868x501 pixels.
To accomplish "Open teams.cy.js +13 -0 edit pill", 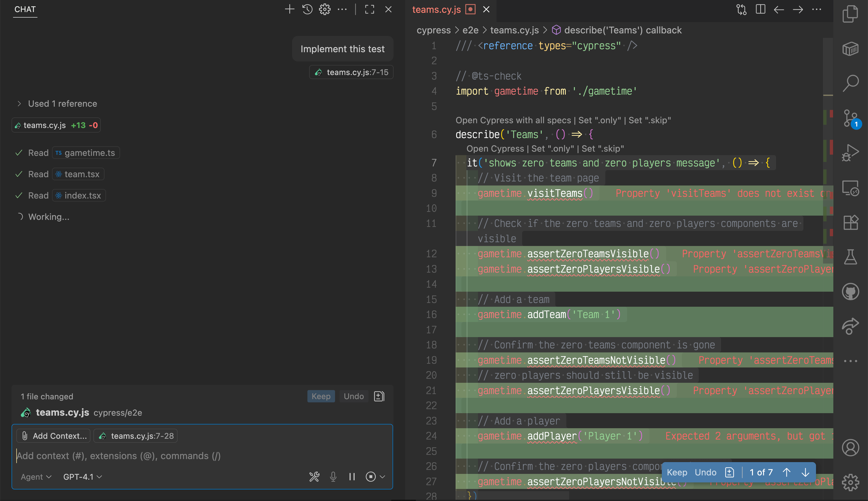I will click(x=56, y=125).
